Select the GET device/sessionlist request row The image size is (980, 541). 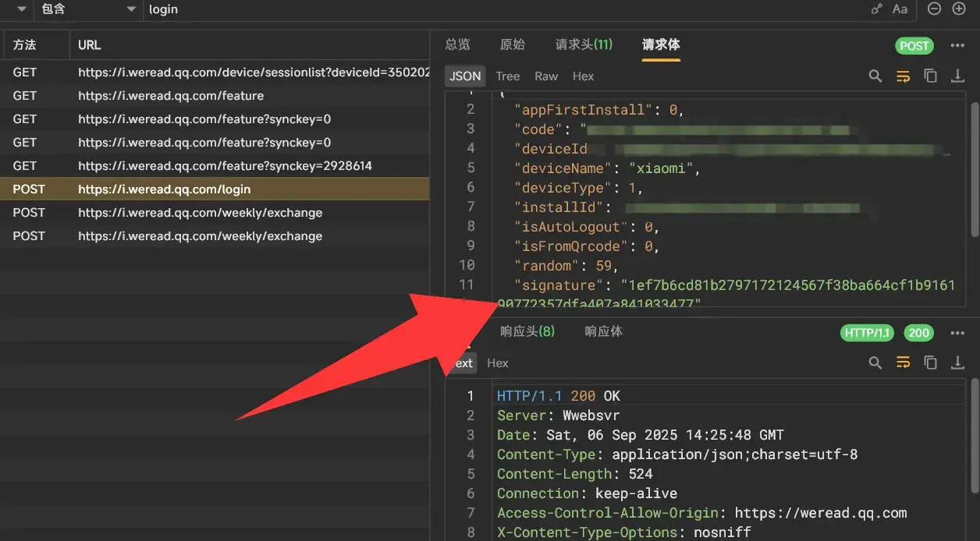pyautogui.click(x=215, y=72)
